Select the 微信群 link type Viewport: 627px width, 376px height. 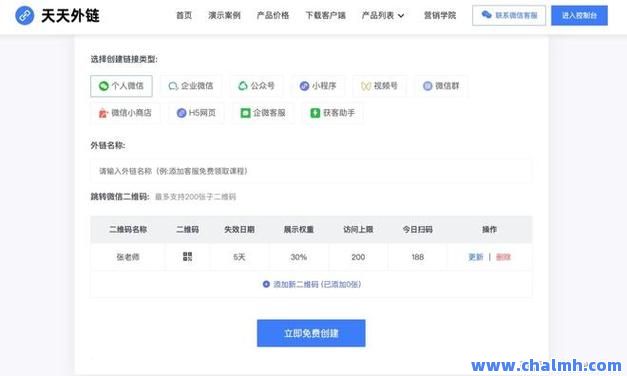(x=441, y=86)
